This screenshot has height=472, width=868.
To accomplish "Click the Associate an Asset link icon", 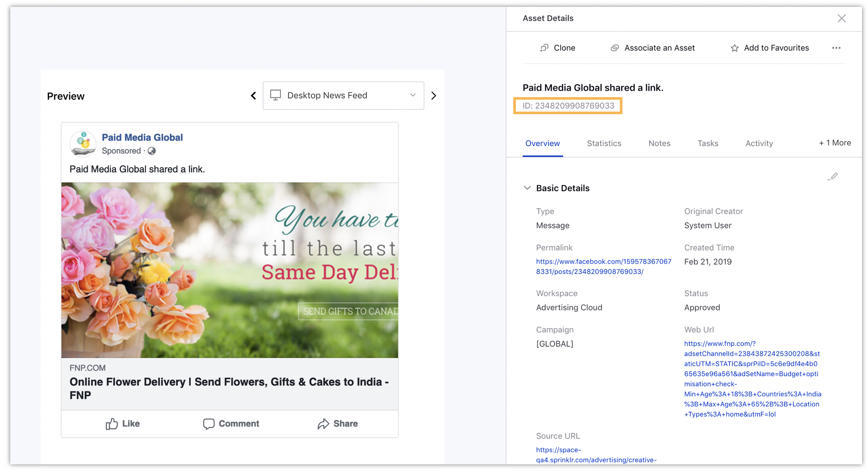I will point(614,48).
